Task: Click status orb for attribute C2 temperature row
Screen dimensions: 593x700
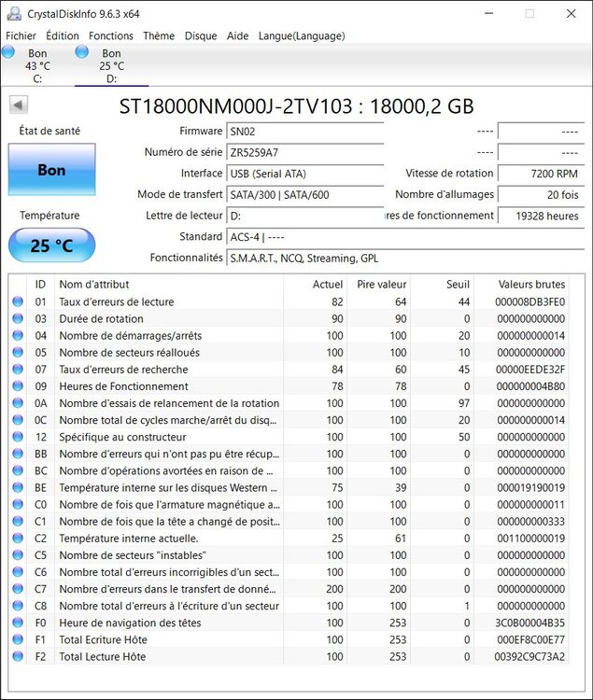Action: tap(18, 538)
